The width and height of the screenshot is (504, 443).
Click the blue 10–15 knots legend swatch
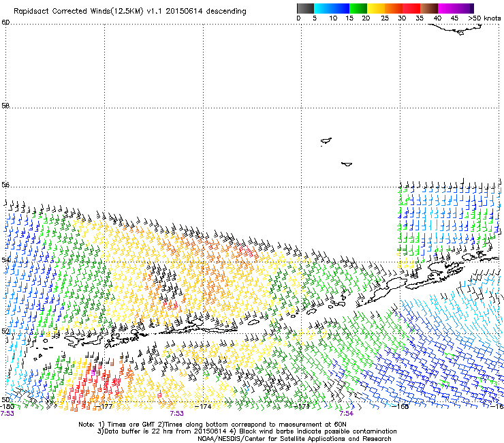[x=341, y=8]
